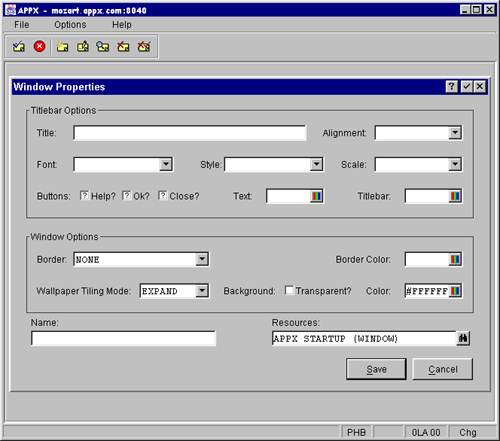Open the File menu
Viewport: 500px width, 441px height.
22,25
